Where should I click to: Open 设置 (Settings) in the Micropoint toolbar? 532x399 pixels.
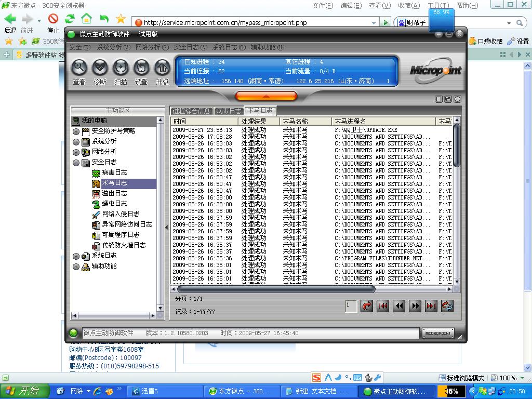pyautogui.click(x=141, y=68)
